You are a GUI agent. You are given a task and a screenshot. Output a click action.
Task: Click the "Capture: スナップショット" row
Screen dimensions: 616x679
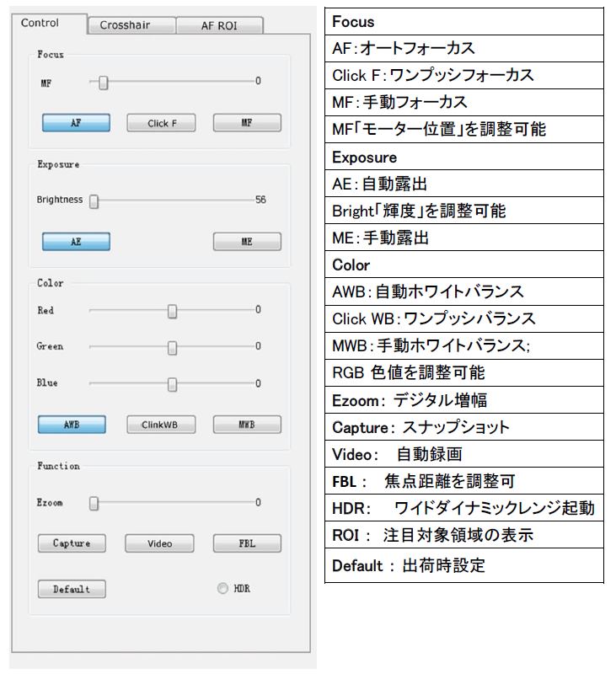coord(464,427)
